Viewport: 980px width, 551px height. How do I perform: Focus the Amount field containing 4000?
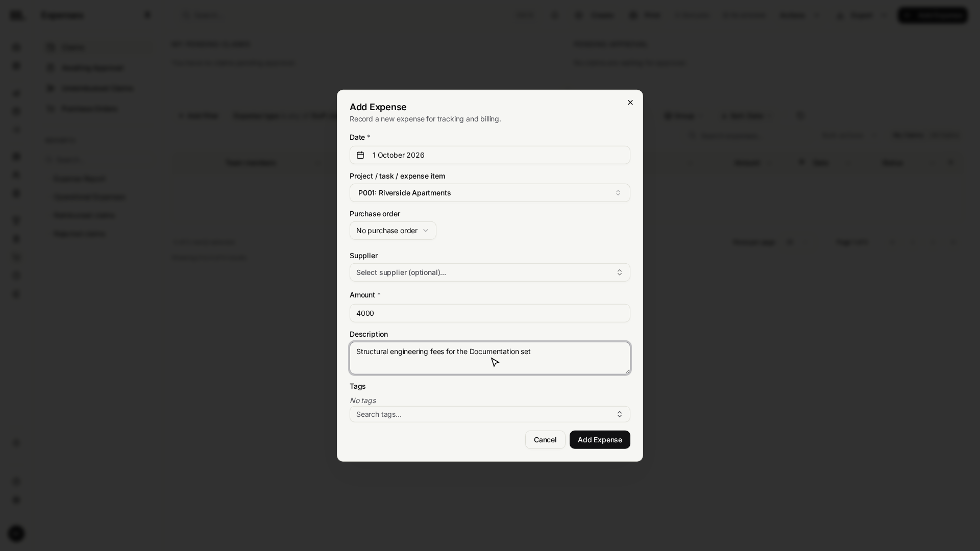490,313
